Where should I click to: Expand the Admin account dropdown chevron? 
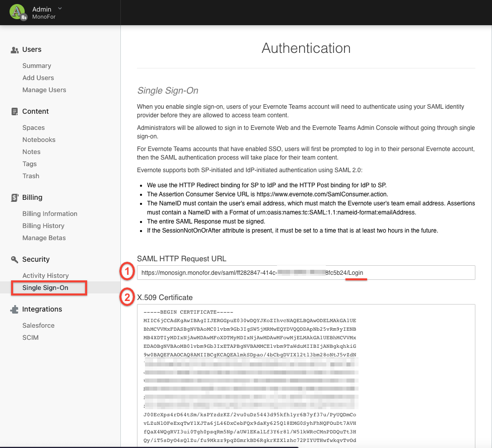[60, 9]
